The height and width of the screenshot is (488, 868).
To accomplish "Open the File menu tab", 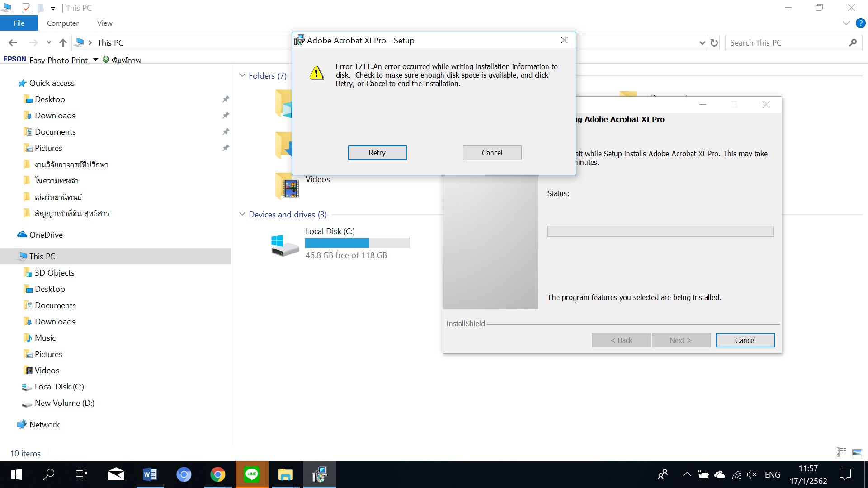I will point(19,23).
